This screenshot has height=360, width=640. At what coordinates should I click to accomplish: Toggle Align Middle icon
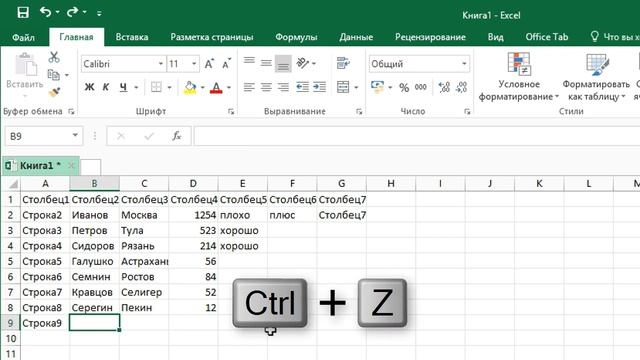266,63
